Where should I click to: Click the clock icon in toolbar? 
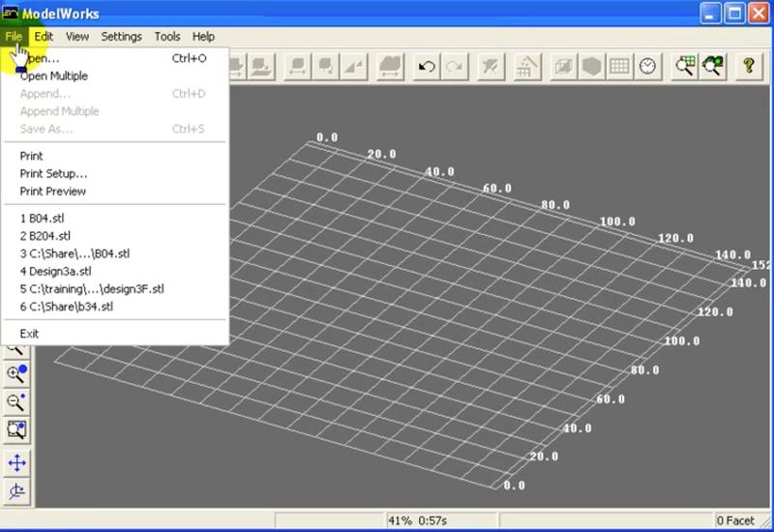[x=646, y=66]
